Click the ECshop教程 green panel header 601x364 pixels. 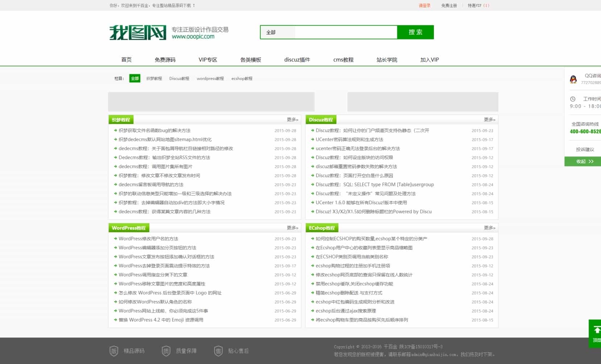point(322,228)
